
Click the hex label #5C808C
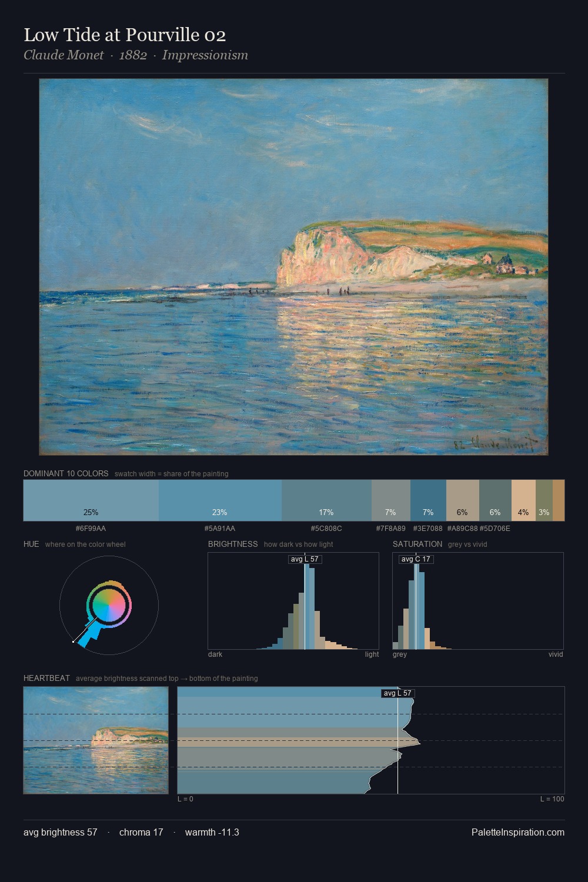[326, 529]
